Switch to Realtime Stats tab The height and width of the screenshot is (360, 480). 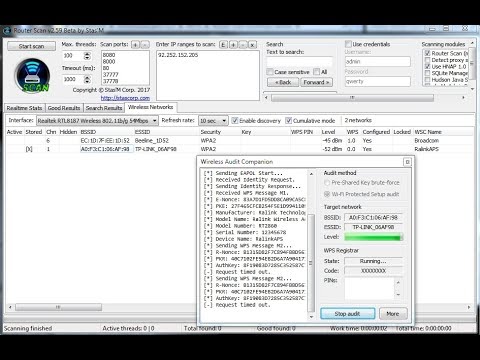[x=24, y=108]
